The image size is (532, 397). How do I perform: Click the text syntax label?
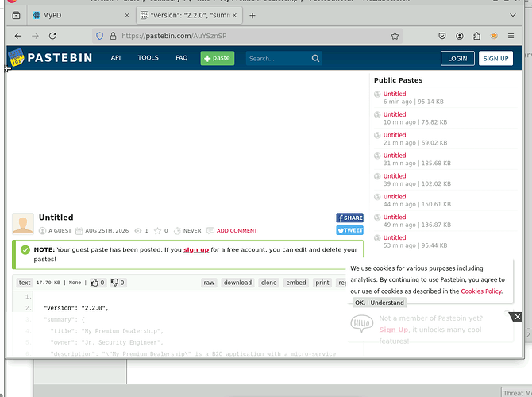[x=25, y=283]
